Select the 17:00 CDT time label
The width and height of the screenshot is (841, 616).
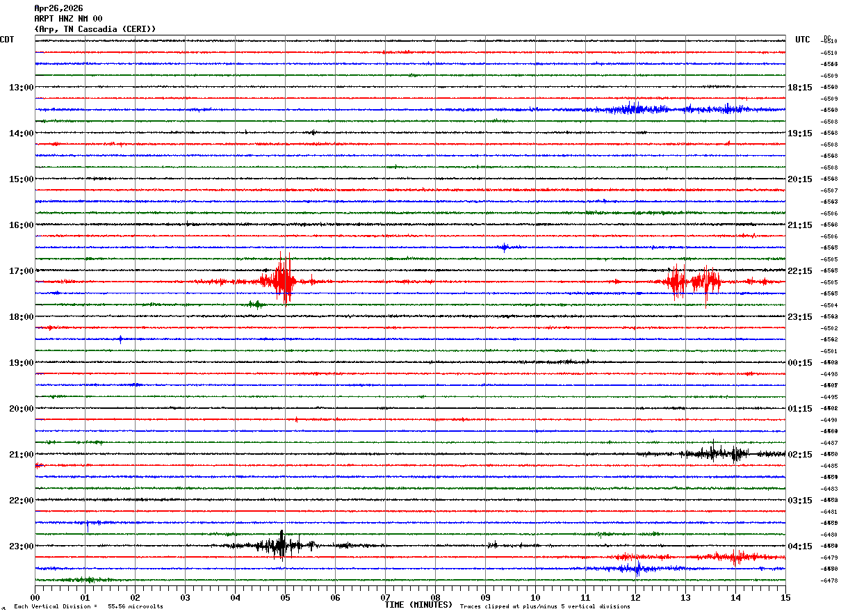21,271
